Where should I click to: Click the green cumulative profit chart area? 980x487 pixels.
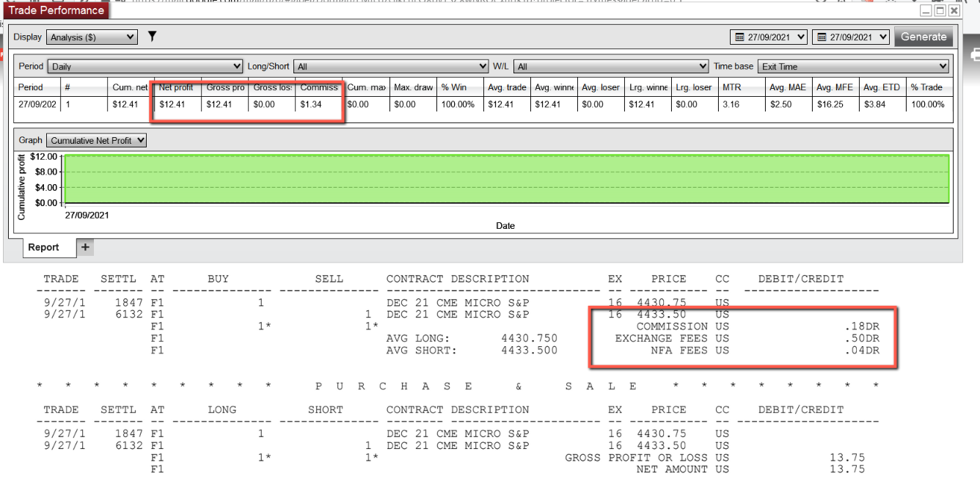click(x=506, y=178)
